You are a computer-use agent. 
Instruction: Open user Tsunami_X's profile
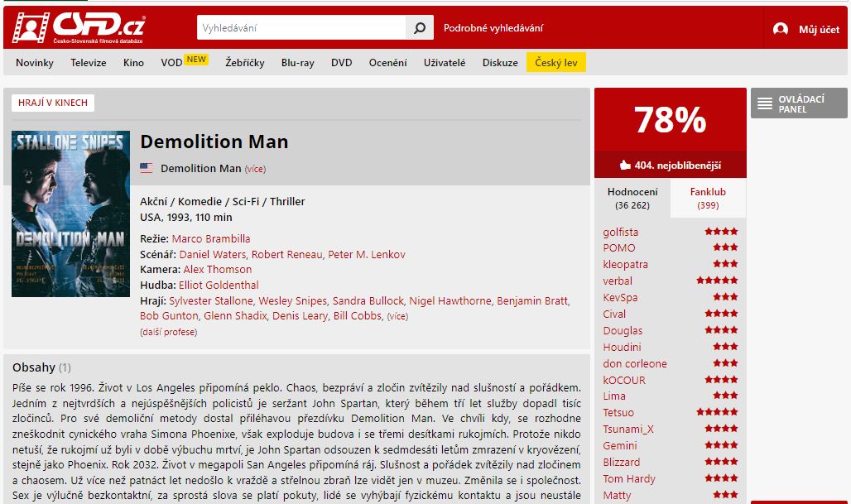tap(628, 430)
